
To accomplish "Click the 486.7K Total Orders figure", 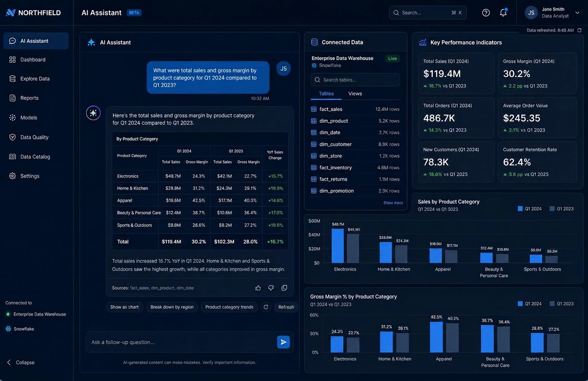I will [x=439, y=118].
